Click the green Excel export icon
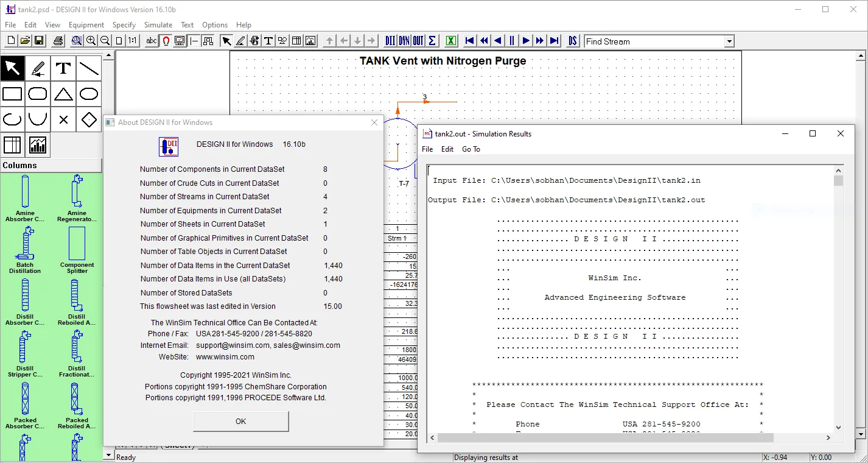The image size is (868, 463). click(451, 41)
